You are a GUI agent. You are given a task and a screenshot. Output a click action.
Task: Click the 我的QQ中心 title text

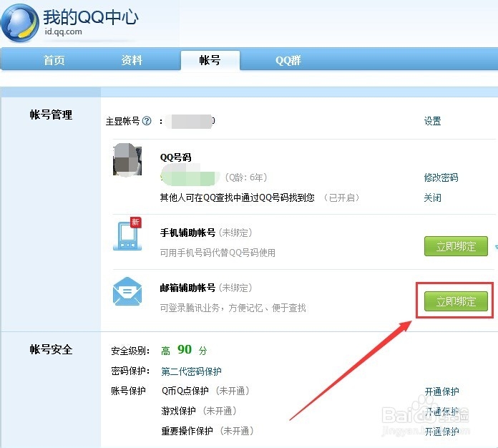pos(91,17)
